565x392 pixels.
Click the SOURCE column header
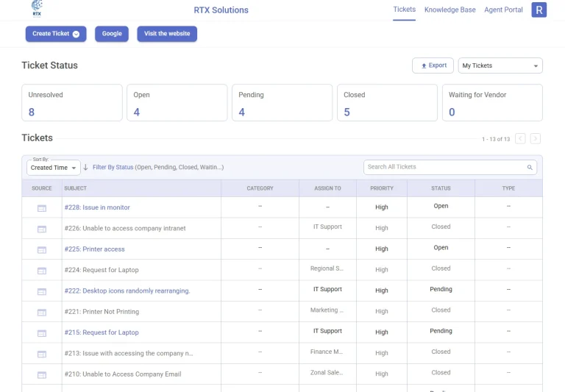point(42,188)
